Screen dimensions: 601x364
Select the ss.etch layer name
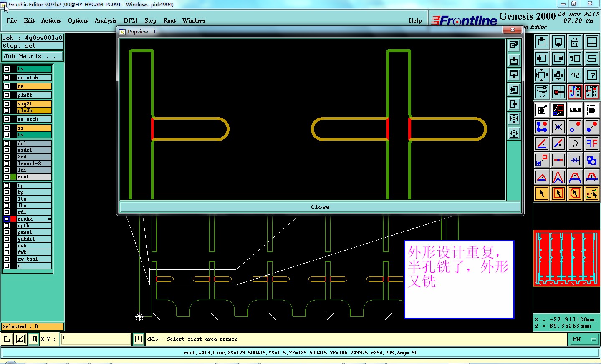[x=34, y=119]
